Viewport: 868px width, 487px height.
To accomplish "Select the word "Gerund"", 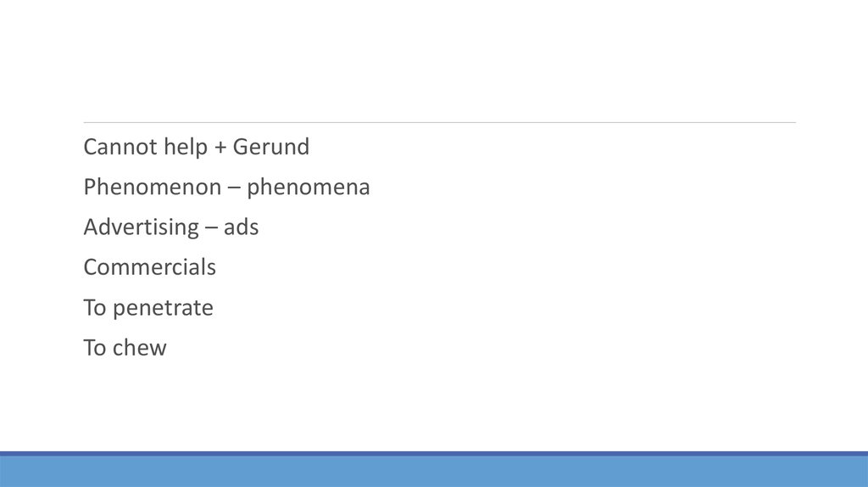I will (x=271, y=148).
